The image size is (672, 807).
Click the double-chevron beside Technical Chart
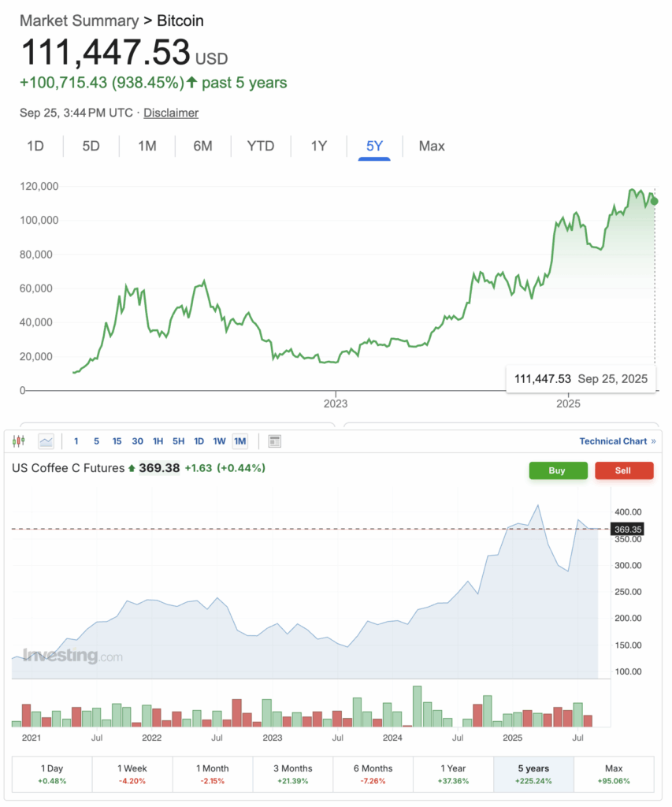652,441
